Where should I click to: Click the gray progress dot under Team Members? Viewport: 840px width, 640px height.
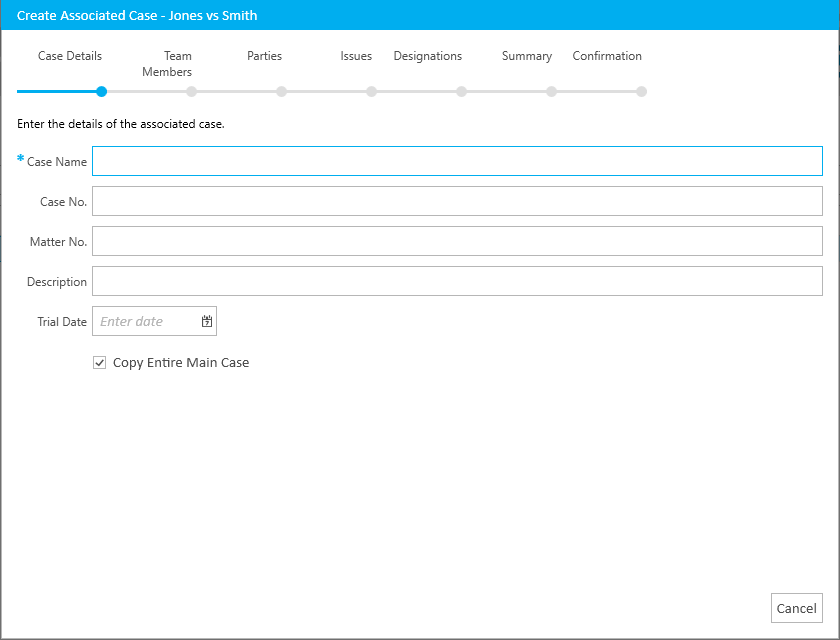(x=191, y=92)
